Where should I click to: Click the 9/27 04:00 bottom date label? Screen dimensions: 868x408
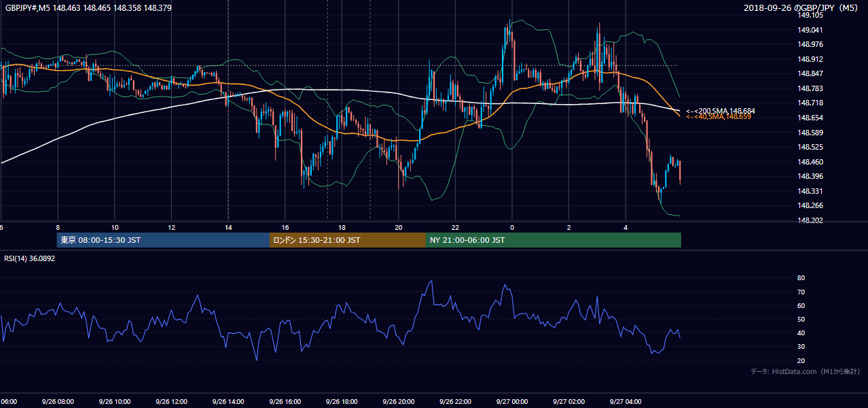(626, 402)
